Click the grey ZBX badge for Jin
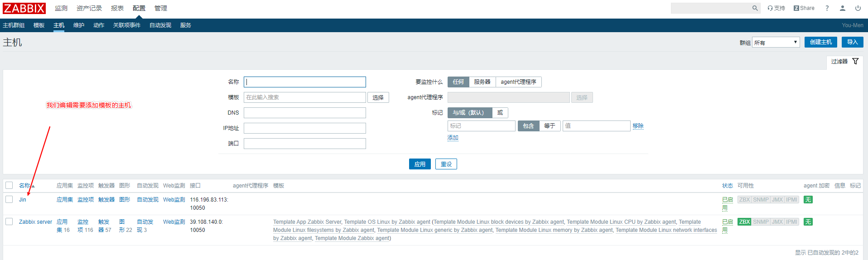Viewport: 868px width, 260px height. 744,200
